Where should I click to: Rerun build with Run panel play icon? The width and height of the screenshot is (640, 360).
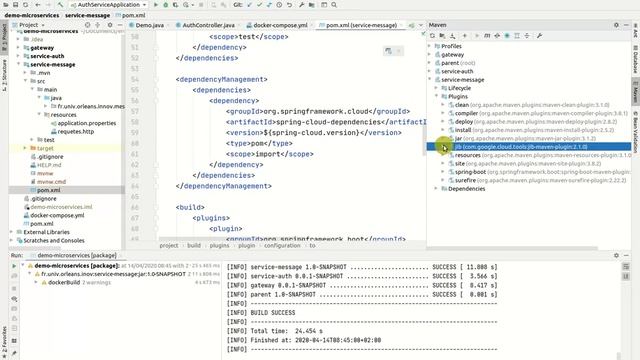[14, 266]
